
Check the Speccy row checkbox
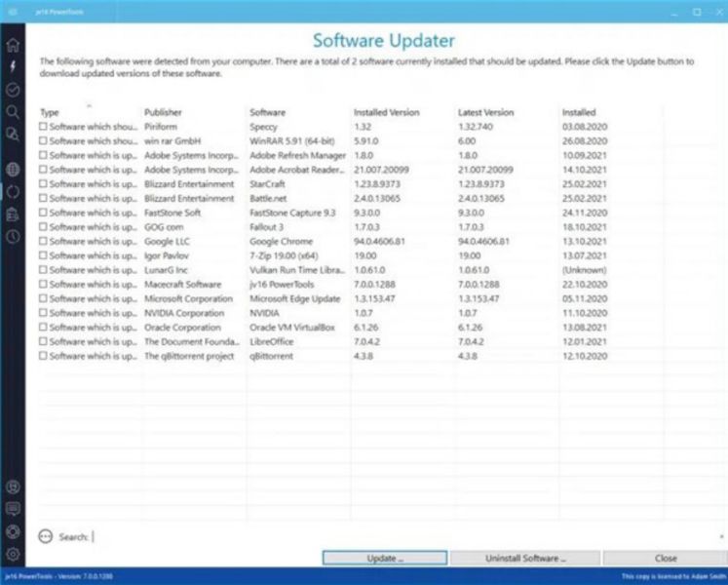43,127
